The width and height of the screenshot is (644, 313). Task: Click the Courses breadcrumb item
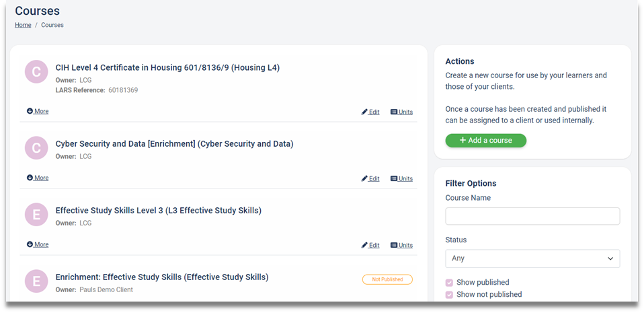point(52,25)
